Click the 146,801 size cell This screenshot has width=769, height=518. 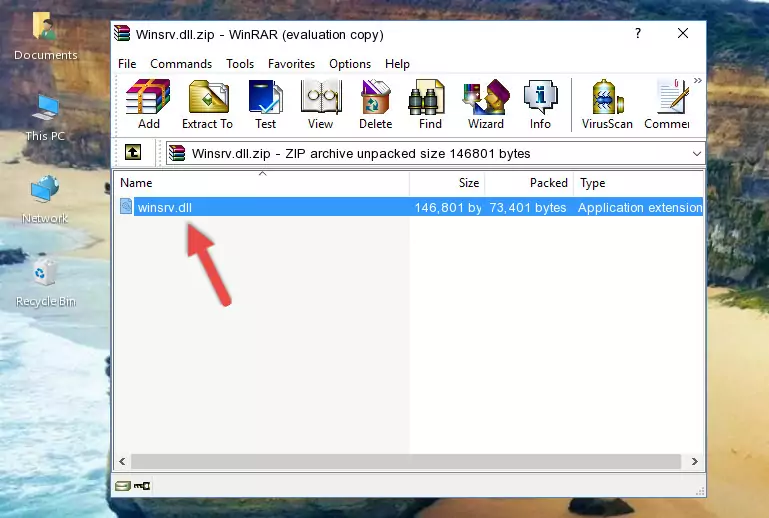pyautogui.click(x=447, y=207)
